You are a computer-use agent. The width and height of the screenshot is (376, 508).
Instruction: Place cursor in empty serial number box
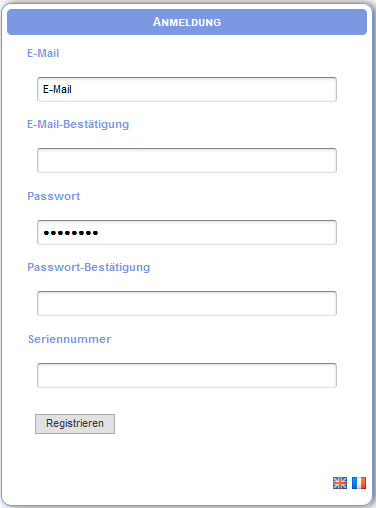click(187, 375)
